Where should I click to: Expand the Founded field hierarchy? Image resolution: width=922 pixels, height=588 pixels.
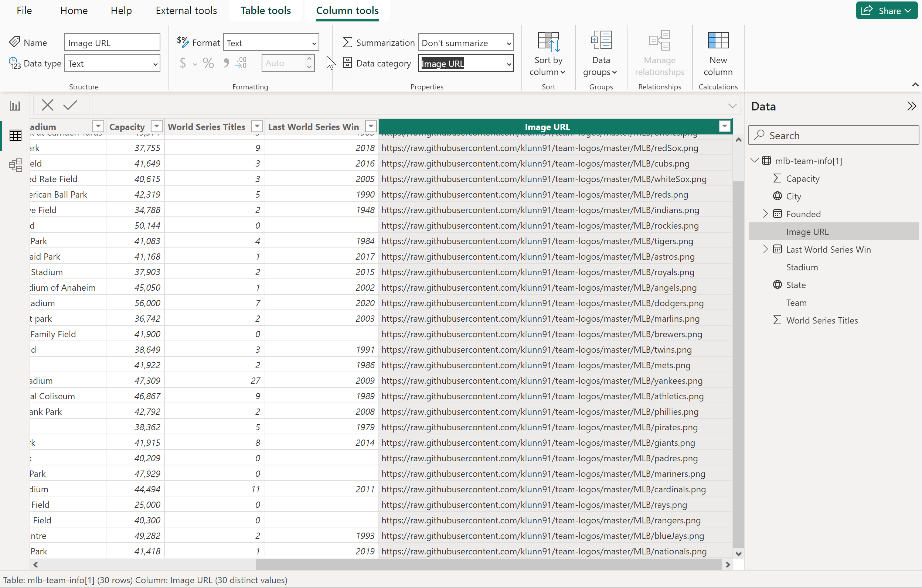click(x=765, y=213)
